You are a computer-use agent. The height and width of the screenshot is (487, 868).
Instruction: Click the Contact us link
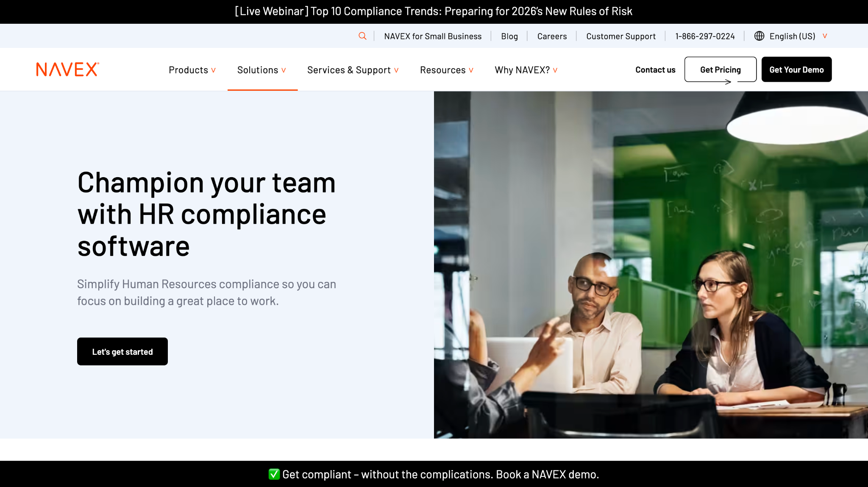655,70
